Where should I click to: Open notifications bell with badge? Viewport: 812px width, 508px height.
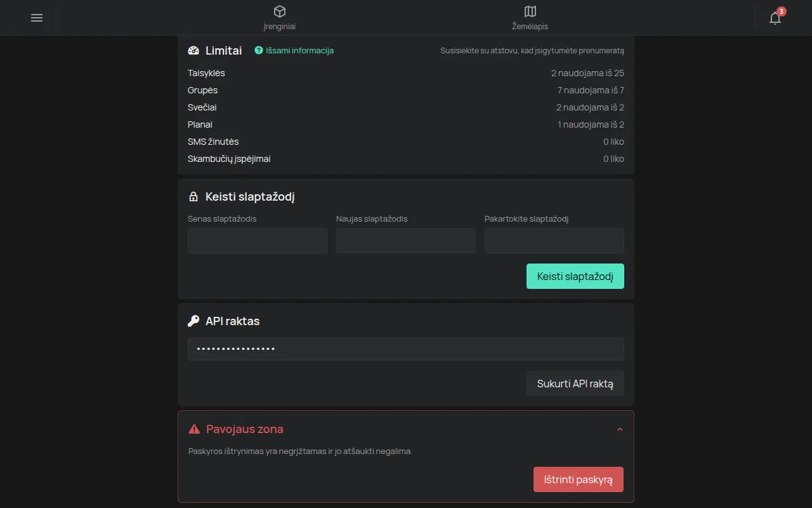pos(776,17)
